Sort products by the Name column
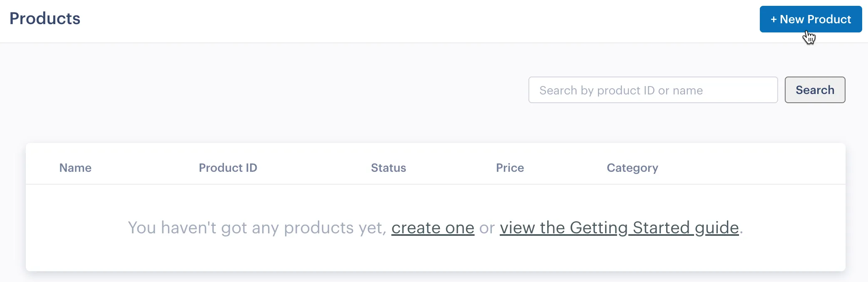This screenshot has height=282, width=868. (75, 168)
